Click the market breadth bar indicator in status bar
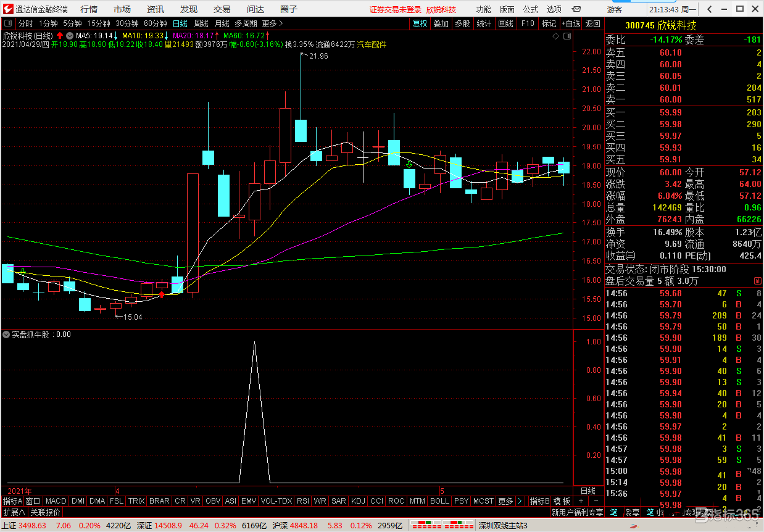The height and width of the screenshot is (532, 764). (x=442, y=526)
